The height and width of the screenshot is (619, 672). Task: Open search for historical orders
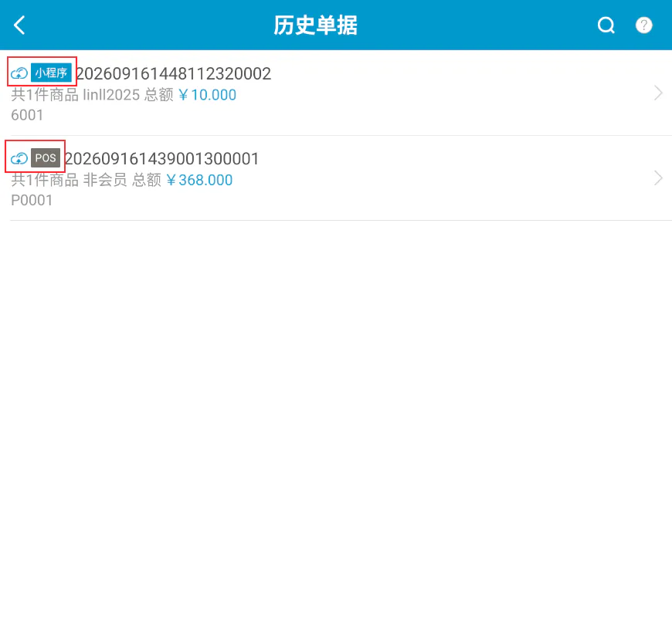(606, 25)
